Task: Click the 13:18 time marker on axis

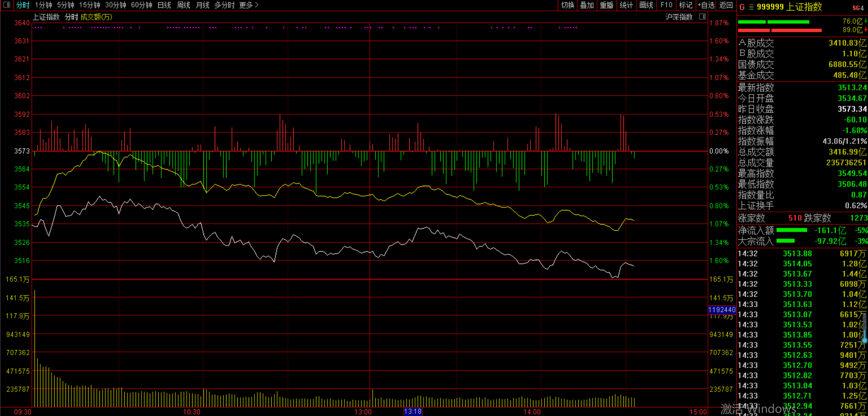Action: click(412, 411)
